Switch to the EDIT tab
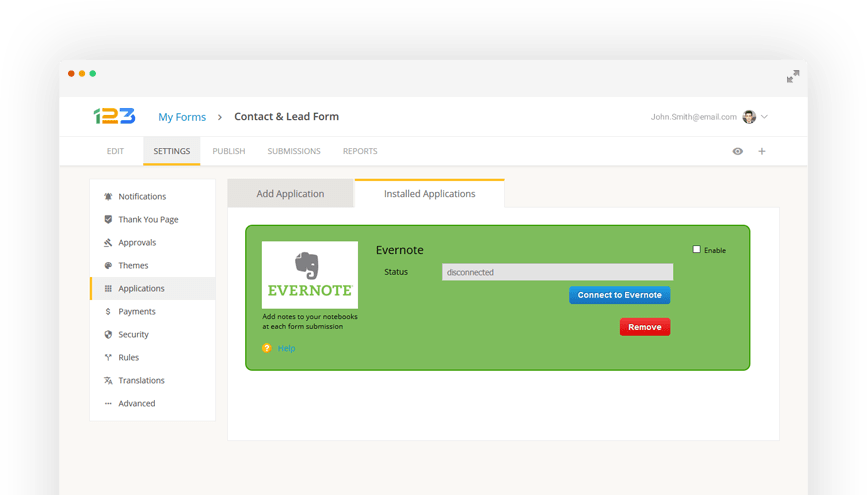The image size is (867, 495). tap(115, 151)
